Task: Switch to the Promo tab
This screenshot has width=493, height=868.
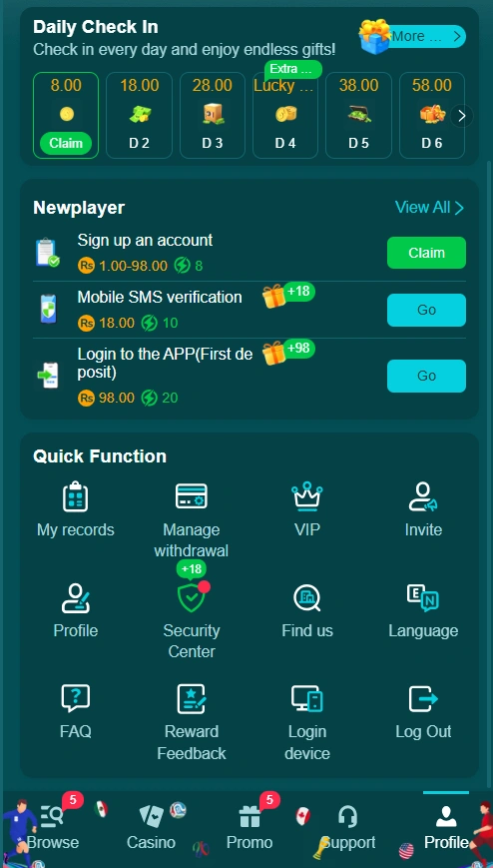Action: 249,828
